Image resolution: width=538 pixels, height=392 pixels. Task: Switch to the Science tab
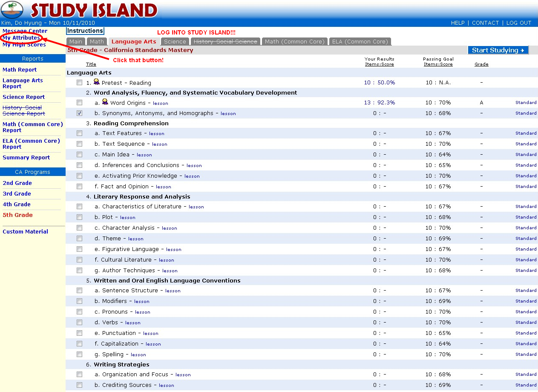pyautogui.click(x=175, y=41)
